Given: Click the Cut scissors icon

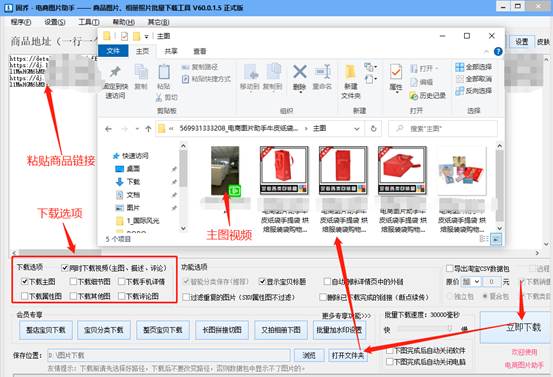Looking at the screenshot, I should pyautogui.click(x=159, y=97).
